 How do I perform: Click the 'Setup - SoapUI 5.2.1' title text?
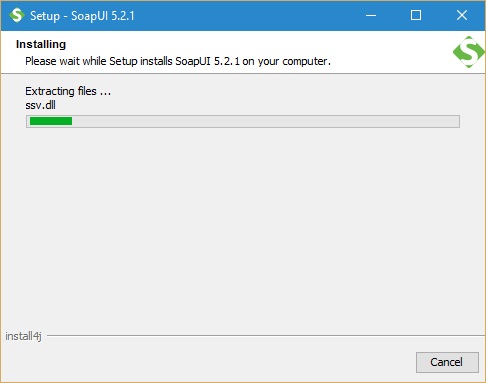coord(82,16)
